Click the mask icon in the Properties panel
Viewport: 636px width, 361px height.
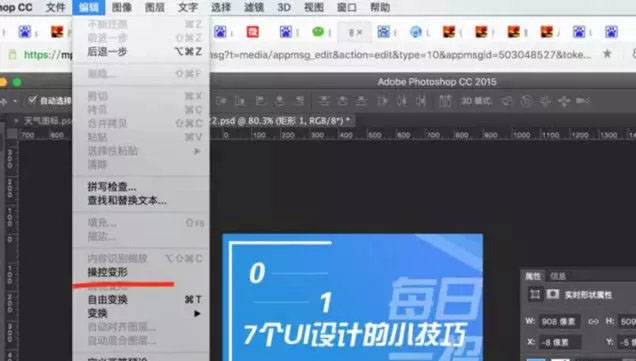553,294
